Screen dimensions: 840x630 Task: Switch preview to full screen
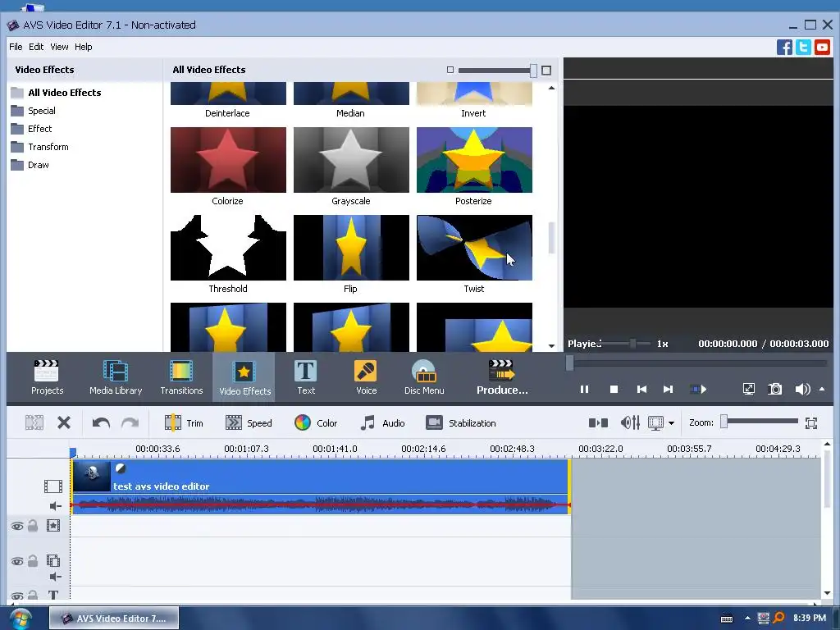point(749,389)
